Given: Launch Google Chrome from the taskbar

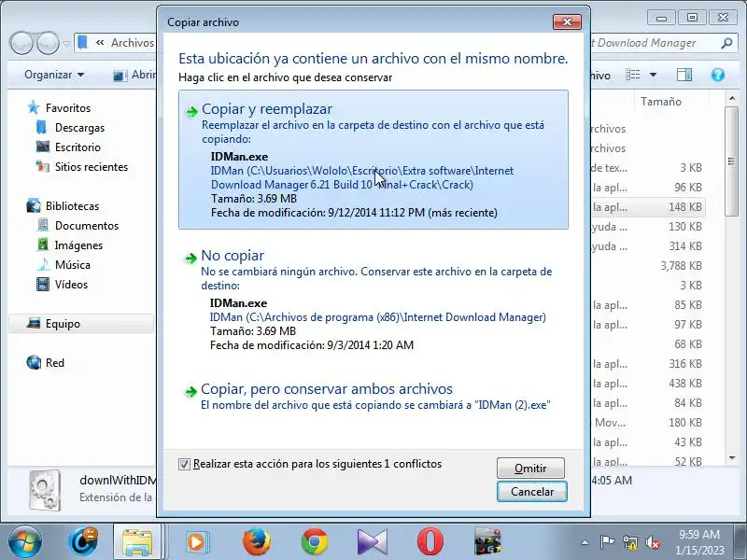Looking at the screenshot, I should click(x=315, y=542).
